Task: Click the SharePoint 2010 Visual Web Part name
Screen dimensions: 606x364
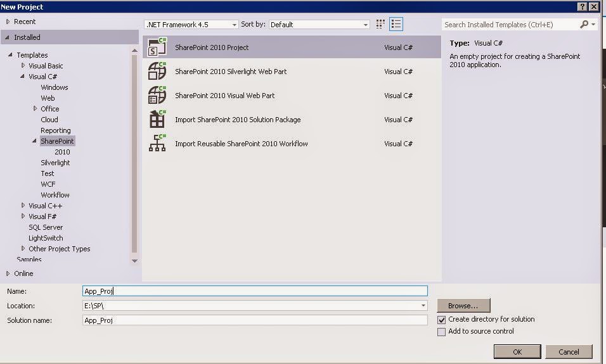Action: pyautogui.click(x=224, y=96)
